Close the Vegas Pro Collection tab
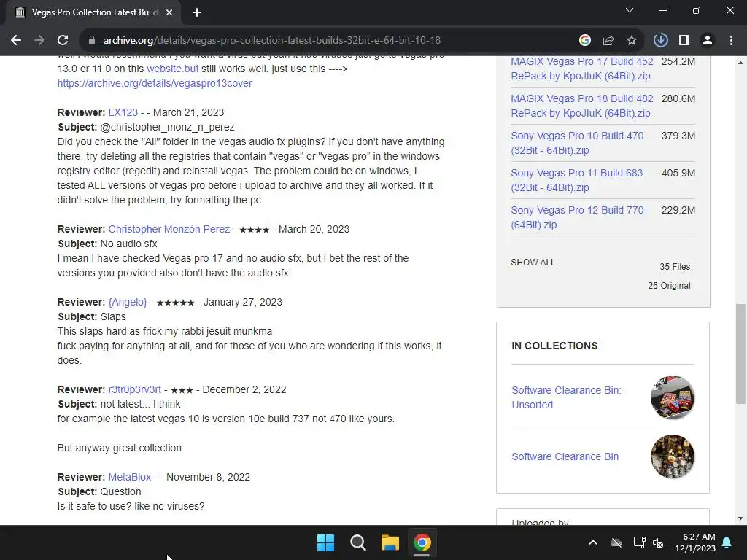Viewport: 747px width, 560px height. (x=169, y=12)
